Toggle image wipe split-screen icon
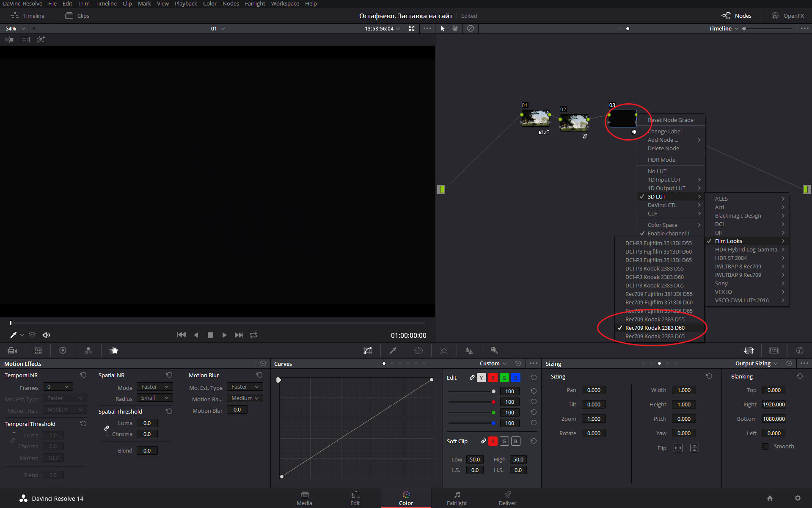The height and width of the screenshot is (508, 812). [9, 39]
